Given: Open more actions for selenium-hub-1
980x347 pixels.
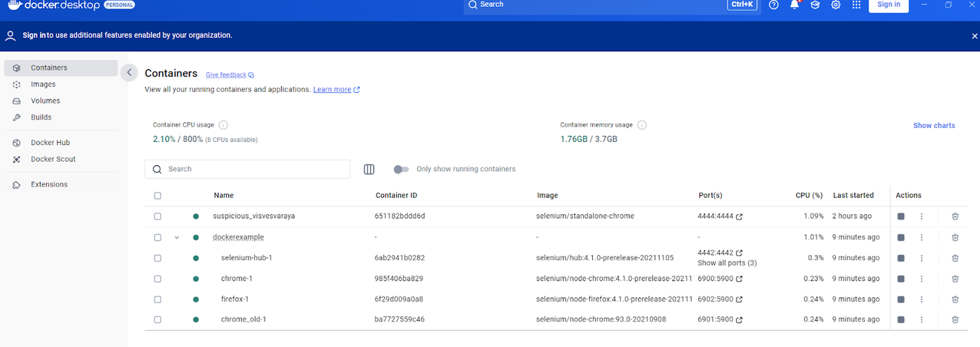Looking at the screenshot, I should click(x=921, y=258).
